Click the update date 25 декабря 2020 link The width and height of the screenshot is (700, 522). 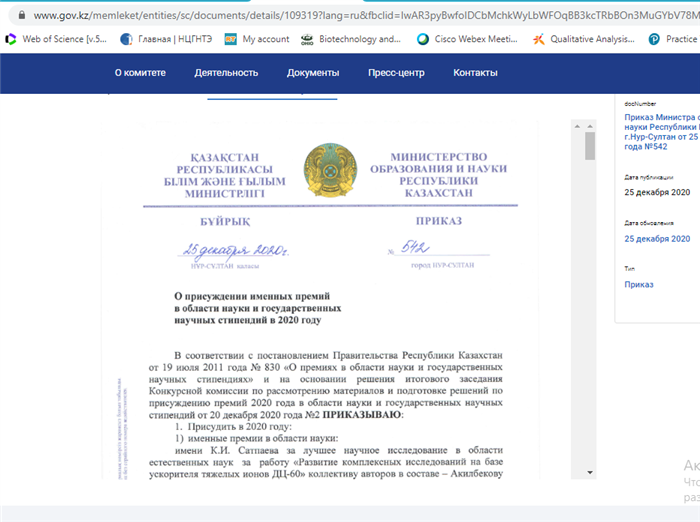(x=657, y=239)
